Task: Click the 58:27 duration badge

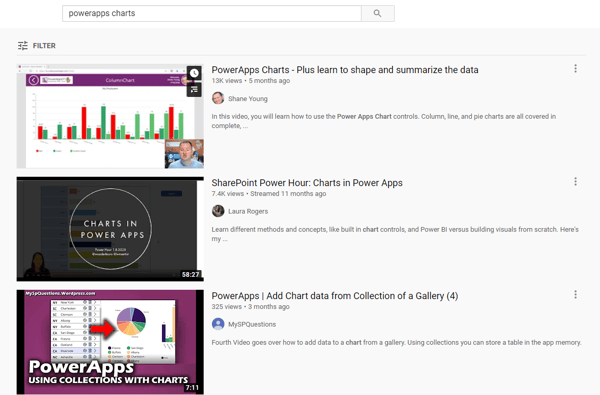Action: [191, 274]
